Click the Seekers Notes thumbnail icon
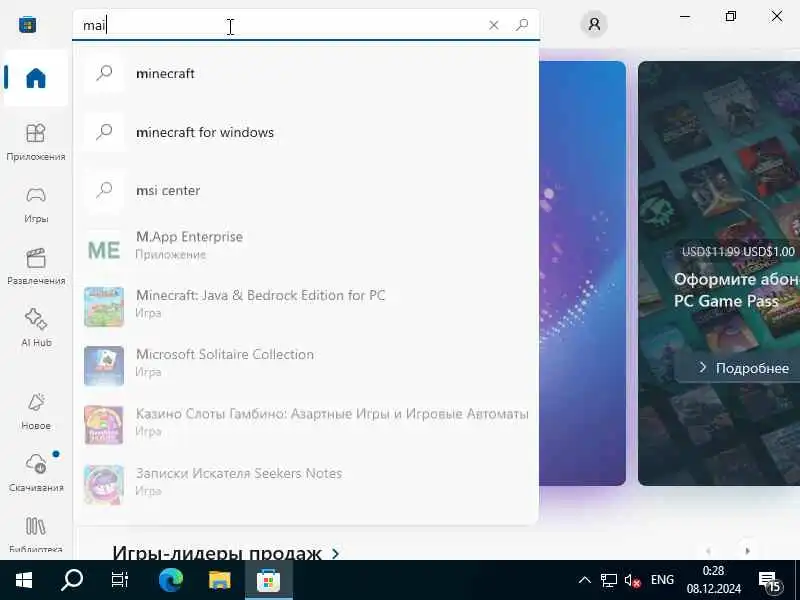The image size is (800, 600). tap(104, 485)
